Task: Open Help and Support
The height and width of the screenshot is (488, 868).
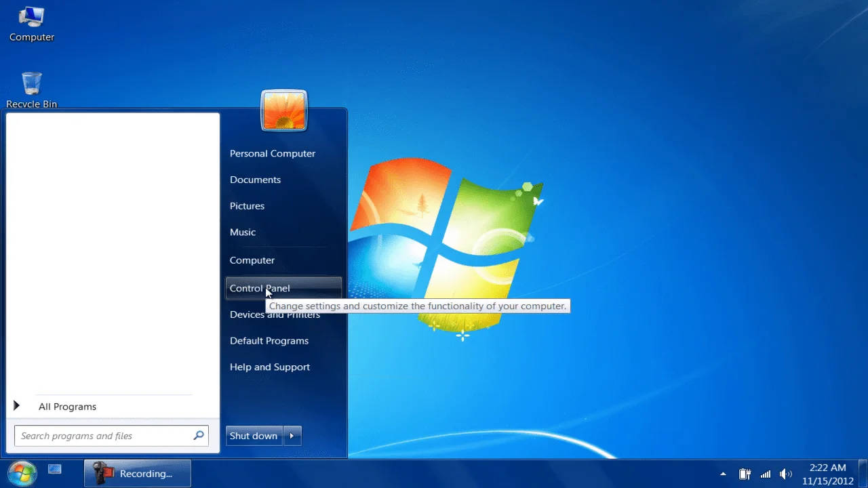Action: (283, 367)
